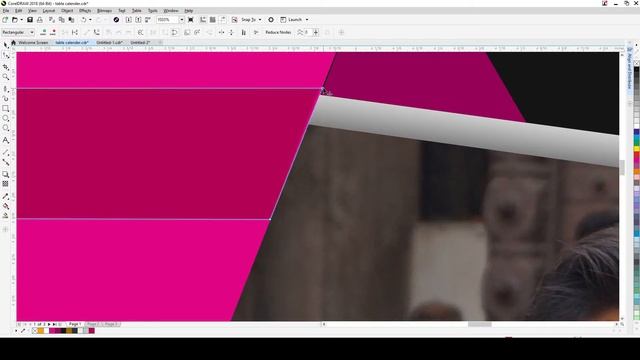Select the Interactive Fill tool
This screenshot has height=360, width=640.
pyautogui.click(x=6, y=206)
